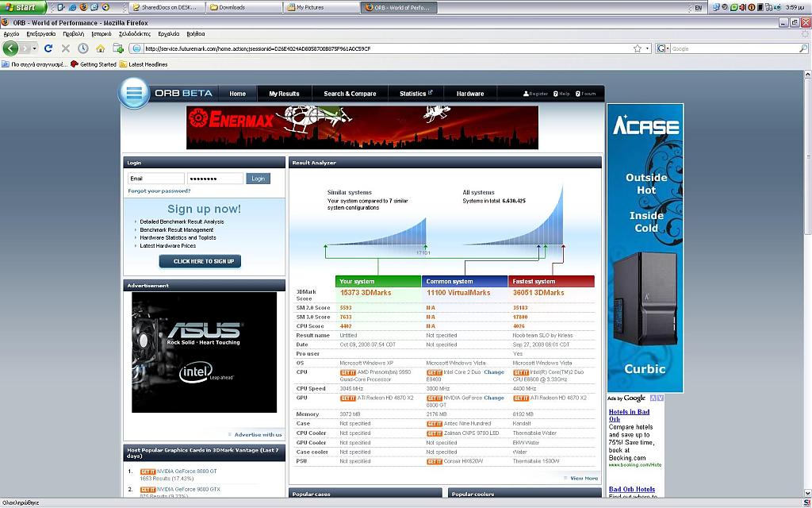Click the Advertise with us link
Image resolution: width=812 pixels, height=508 pixels.
pyautogui.click(x=258, y=434)
